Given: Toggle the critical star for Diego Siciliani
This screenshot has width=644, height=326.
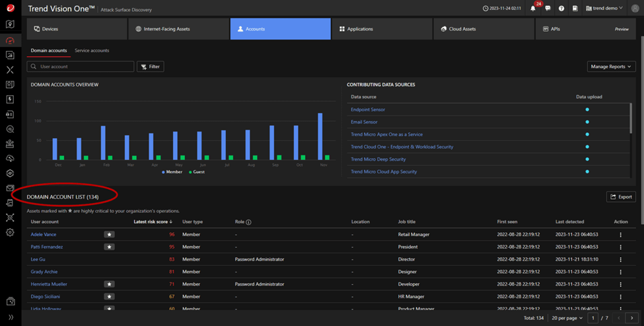Looking at the screenshot, I should tap(109, 296).
